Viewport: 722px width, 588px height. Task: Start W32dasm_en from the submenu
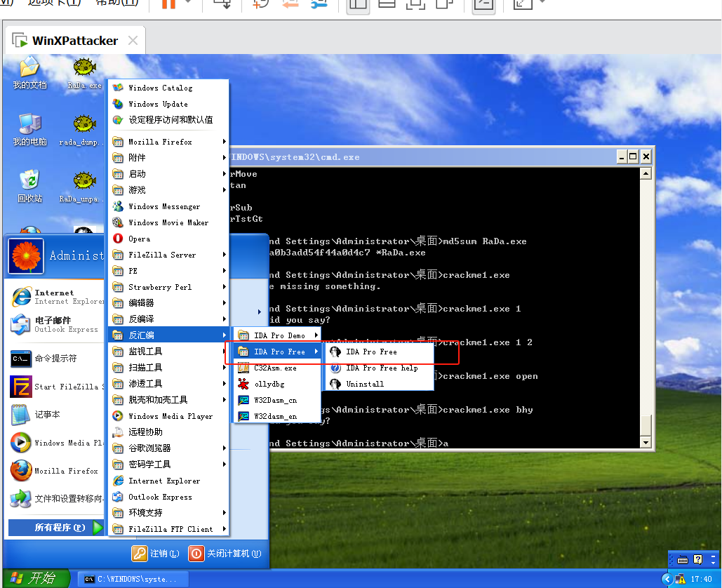coord(277,416)
